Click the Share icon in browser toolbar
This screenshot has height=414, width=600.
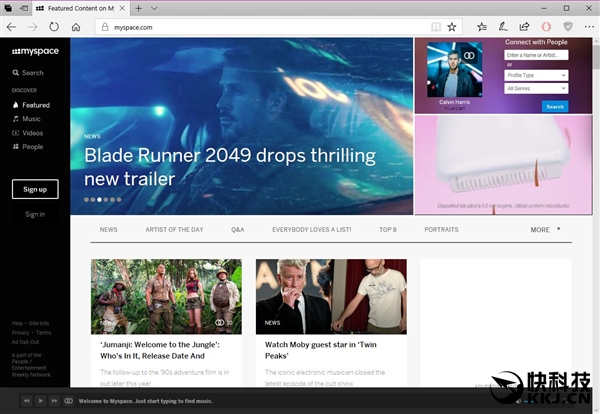[524, 27]
